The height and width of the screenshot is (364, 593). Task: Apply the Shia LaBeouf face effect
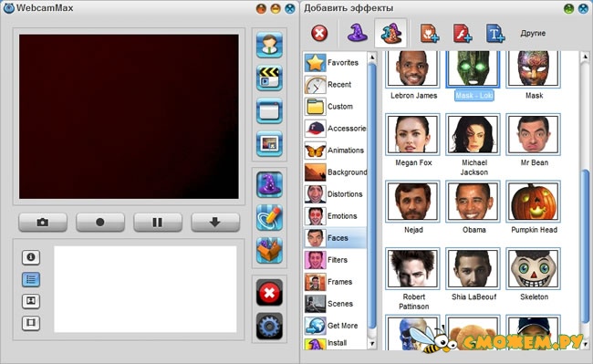[473, 269]
